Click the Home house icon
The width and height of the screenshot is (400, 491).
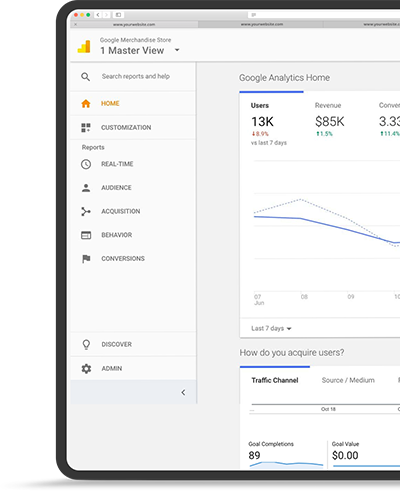tap(86, 104)
